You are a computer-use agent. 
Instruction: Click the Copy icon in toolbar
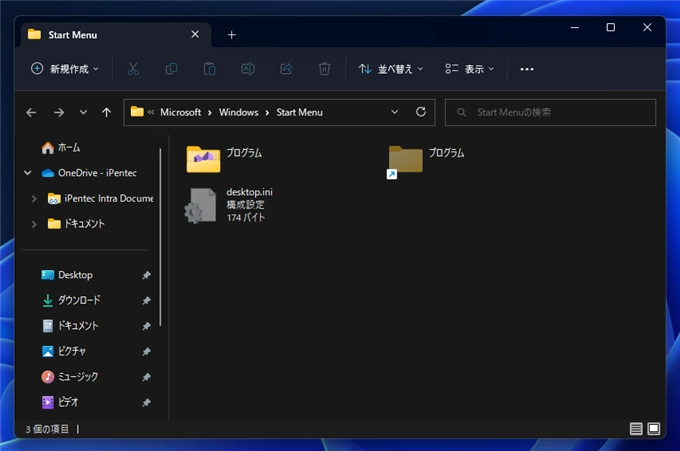[x=171, y=69]
